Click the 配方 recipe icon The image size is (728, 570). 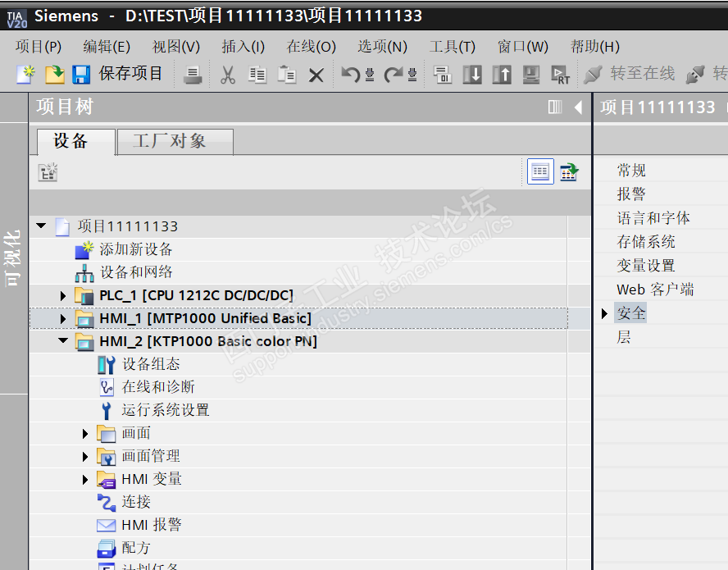(107, 548)
